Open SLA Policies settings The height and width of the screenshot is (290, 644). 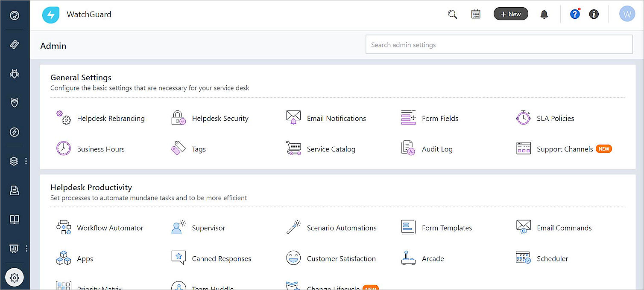coord(555,119)
